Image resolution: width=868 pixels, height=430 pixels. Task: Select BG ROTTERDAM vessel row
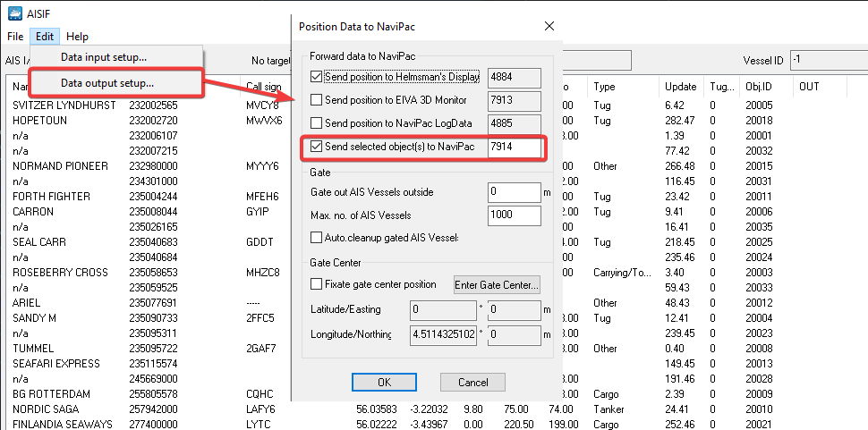pyautogui.click(x=52, y=394)
